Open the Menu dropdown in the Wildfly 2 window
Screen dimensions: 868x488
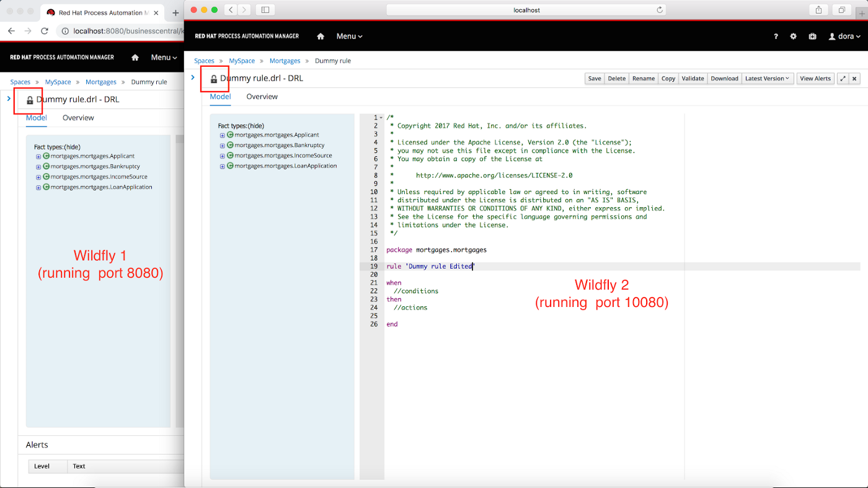(349, 37)
